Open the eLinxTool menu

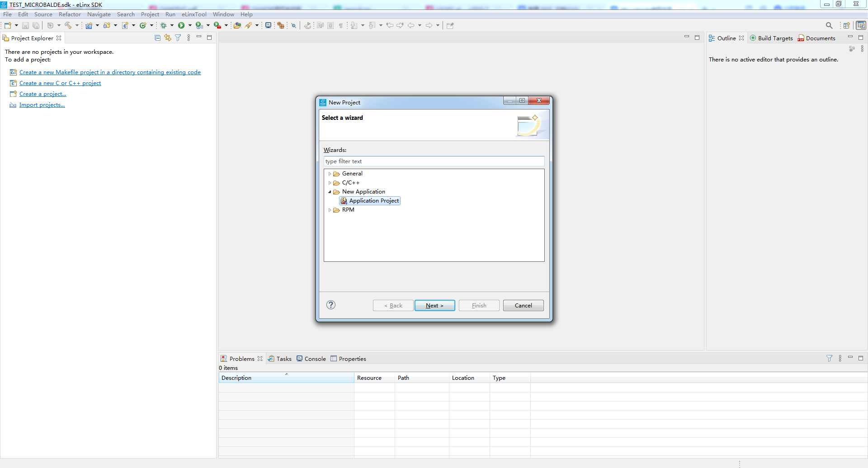coord(194,14)
